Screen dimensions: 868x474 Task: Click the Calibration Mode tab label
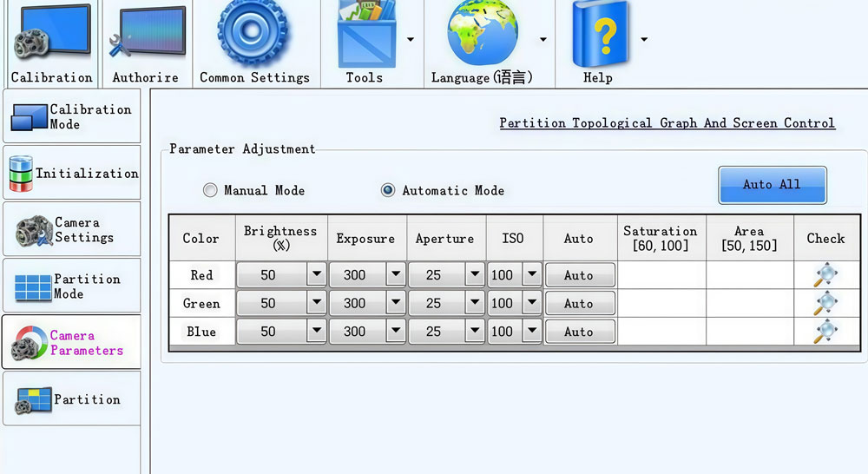(91, 117)
